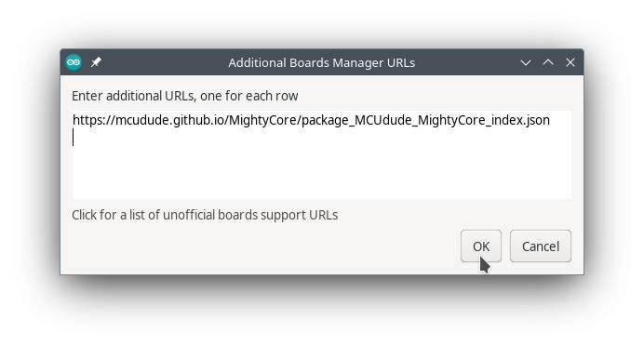Open the Arduino logo window menu
This screenshot has width=644, height=346.
(74, 62)
